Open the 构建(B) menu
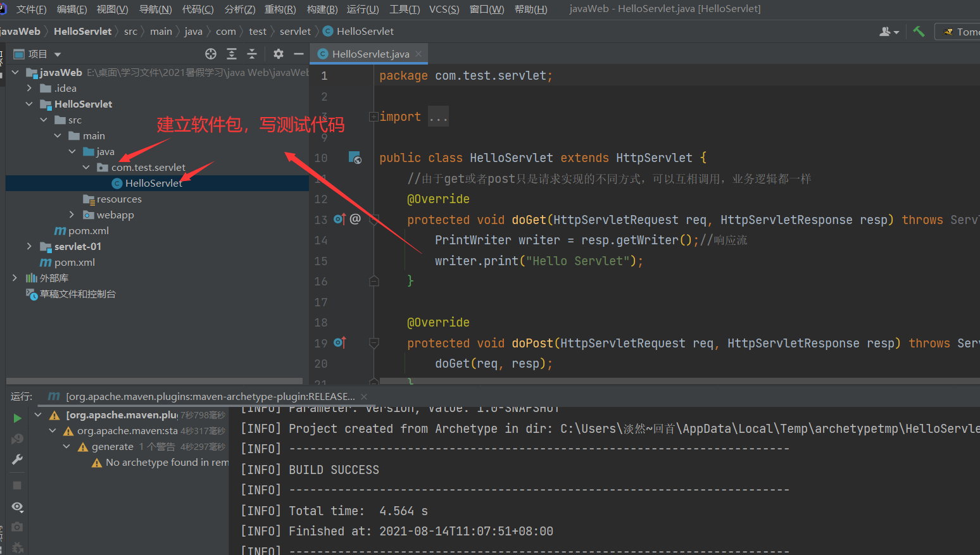 [x=322, y=9]
